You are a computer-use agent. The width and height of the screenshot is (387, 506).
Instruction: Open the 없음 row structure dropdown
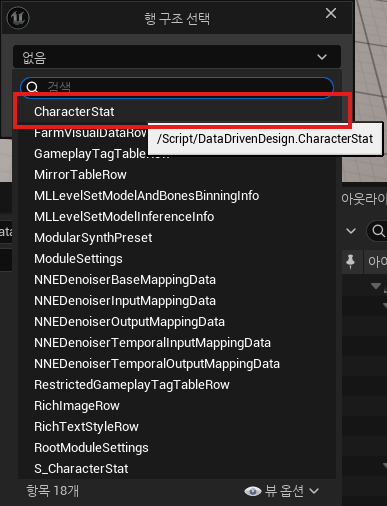(x=177, y=57)
